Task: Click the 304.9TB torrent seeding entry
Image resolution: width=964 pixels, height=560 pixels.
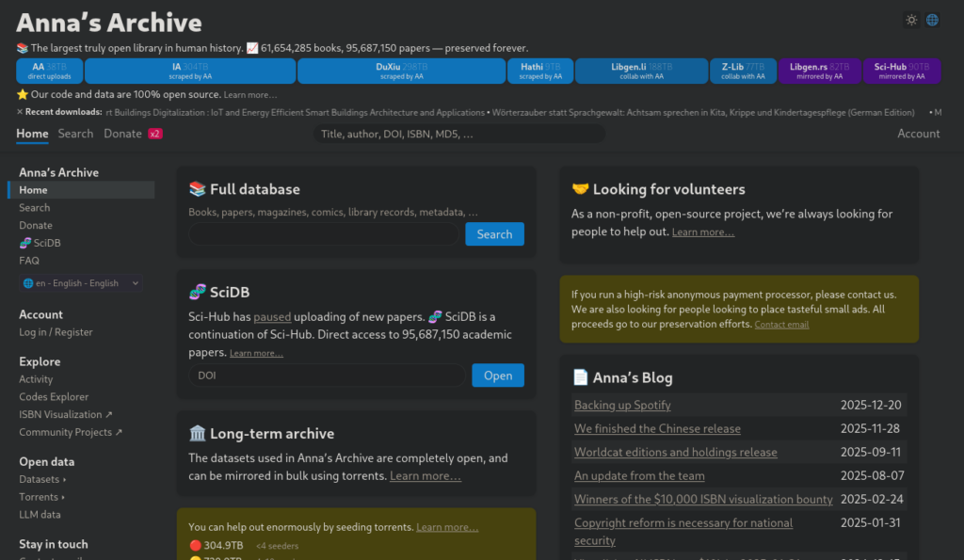Action: 216,545
